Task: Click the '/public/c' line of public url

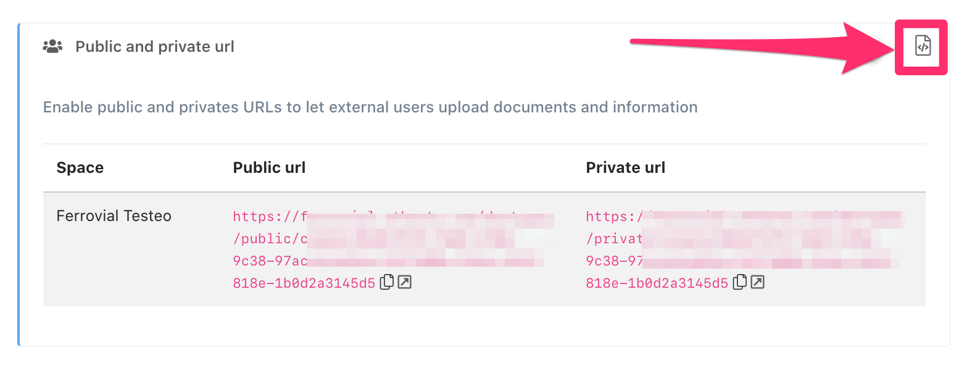Action: [270, 239]
